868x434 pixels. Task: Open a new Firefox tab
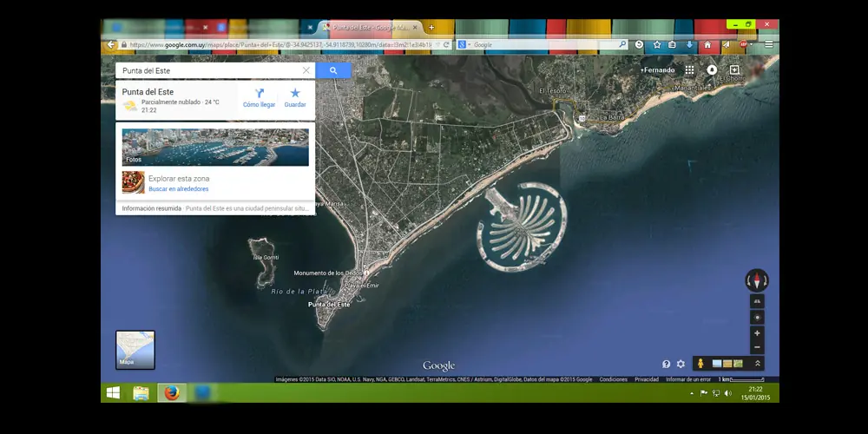pyautogui.click(x=431, y=27)
